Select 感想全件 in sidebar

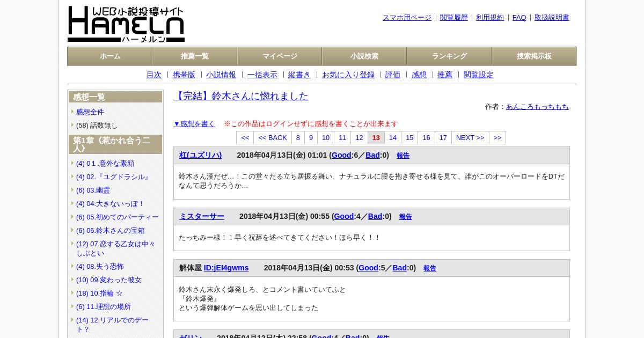pyautogui.click(x=90, y=112)
